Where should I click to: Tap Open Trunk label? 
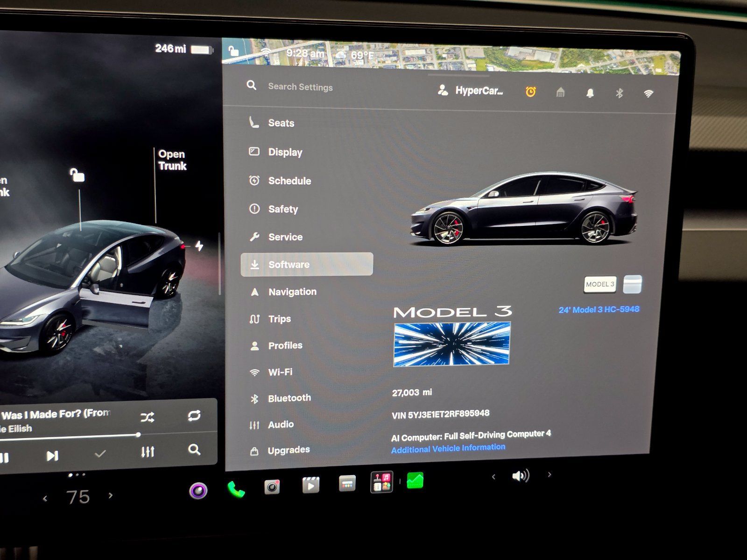[x=172, y=160]
